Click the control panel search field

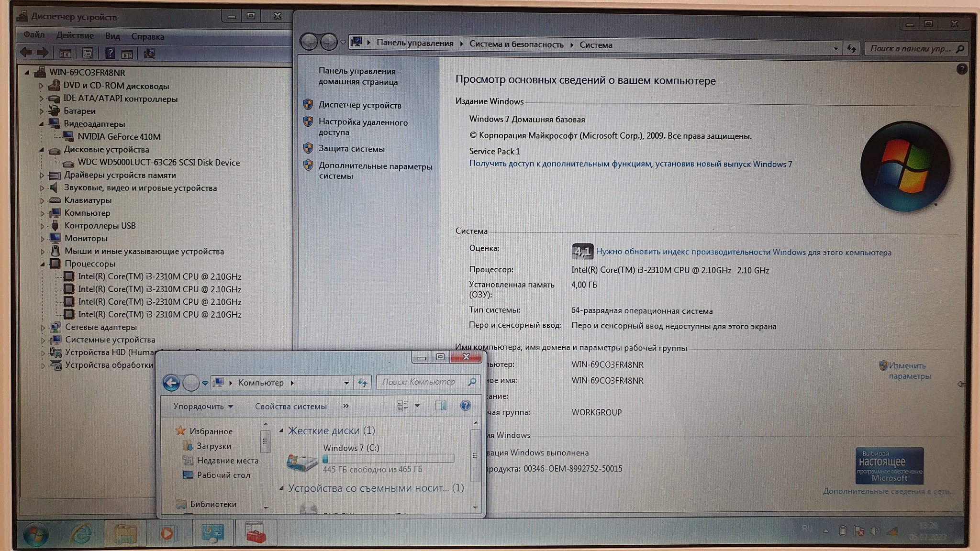(911, 49)
